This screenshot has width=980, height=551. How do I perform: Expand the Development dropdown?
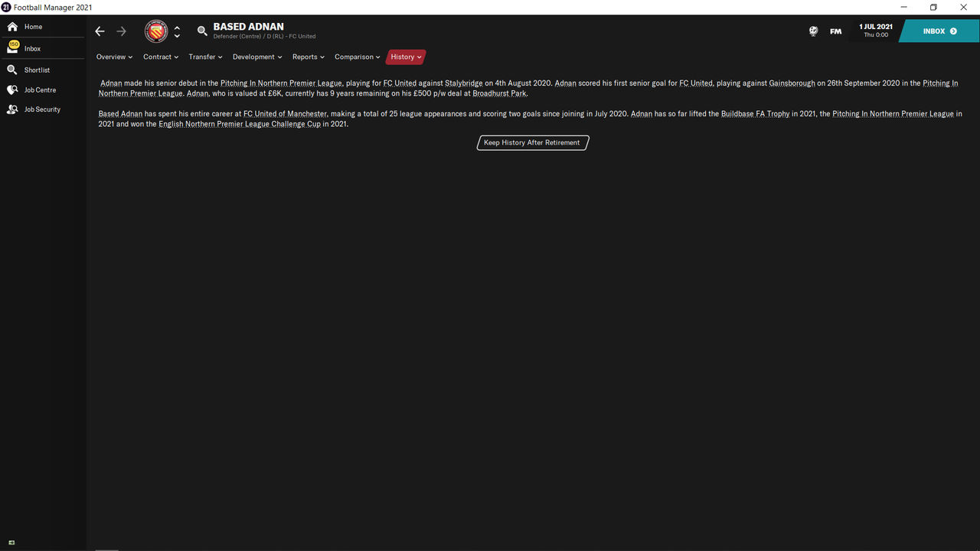coord(257,57)
